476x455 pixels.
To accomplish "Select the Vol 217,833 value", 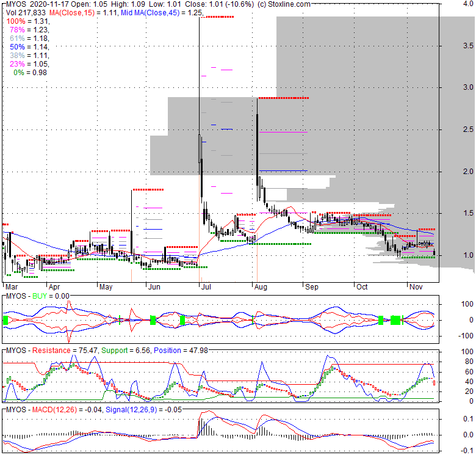I will pos(26,13).
